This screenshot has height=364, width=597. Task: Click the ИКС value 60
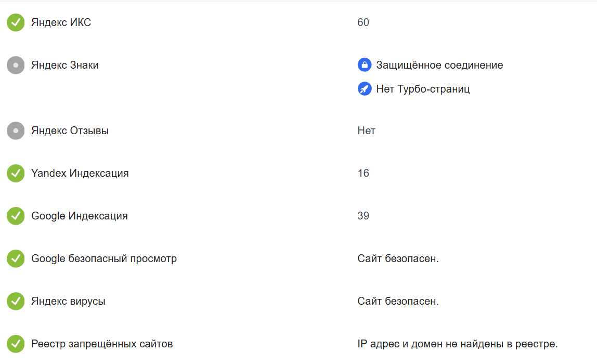363,22
